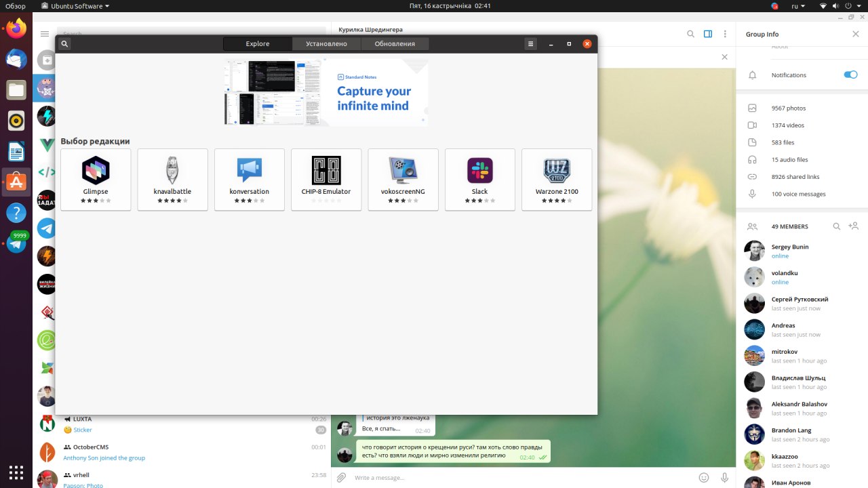The width and height of the screenshot is (868, 488).
Task: Select member Brandon Lang
Action: click(x=802, y=434)
